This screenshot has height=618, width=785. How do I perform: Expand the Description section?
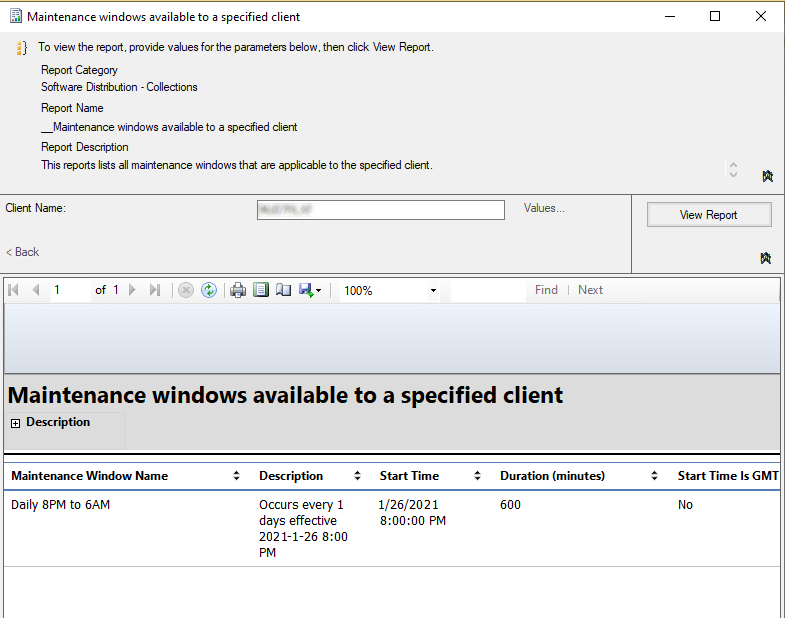pyautogui.click(x=15, y=423)
